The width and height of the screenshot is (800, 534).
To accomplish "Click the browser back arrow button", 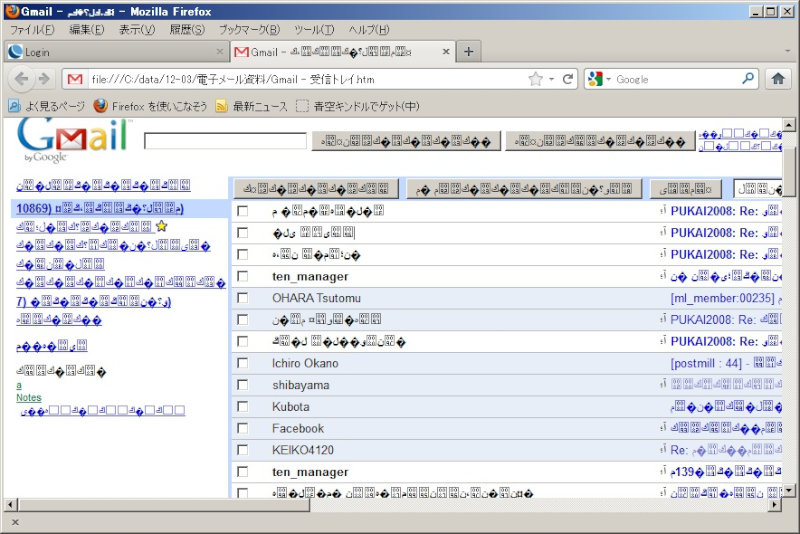I will [x=21, y=79].
